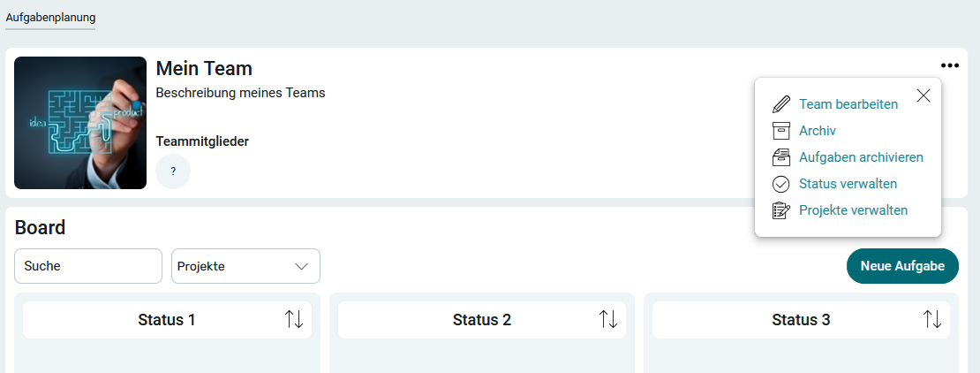Close the team options popup menu
This screenshot has height=373, width=980.
click(923, 95)
